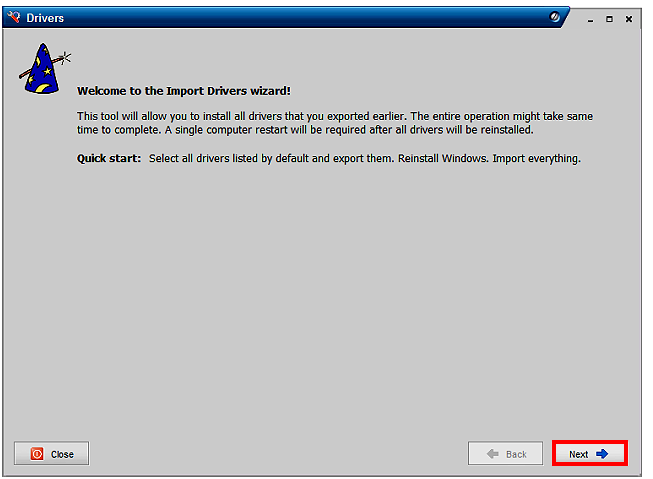Click the Welcome to the Import Drivers wizard heading
Image resolution: width=653 pixels, height=479 pixels.
point(184,91)
